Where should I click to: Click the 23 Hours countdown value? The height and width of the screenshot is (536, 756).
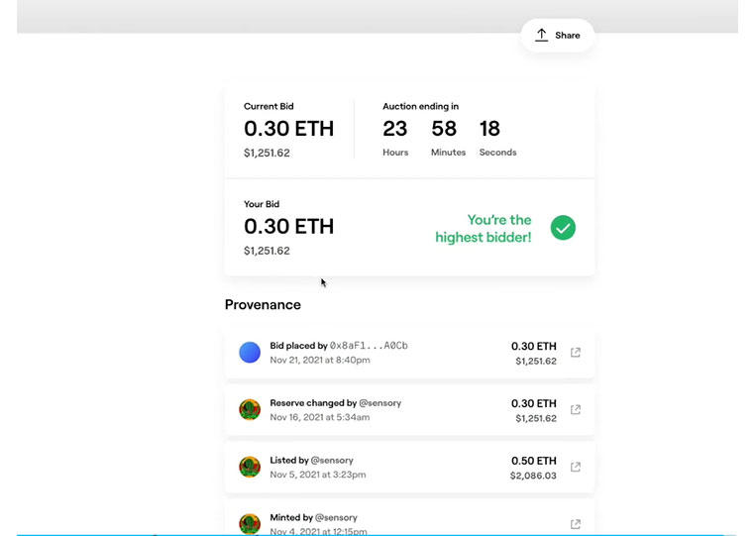pos(395,129)
